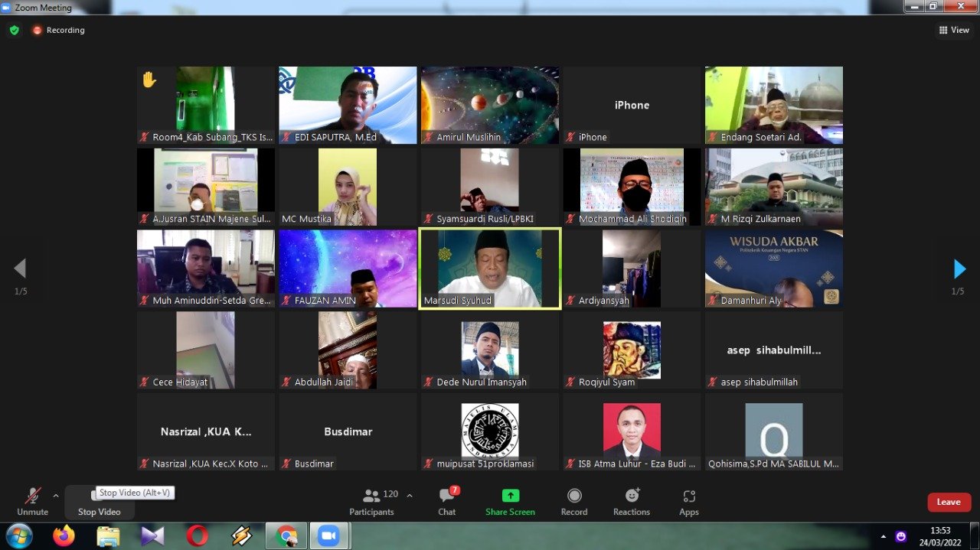Screen dimensions: 980x550
Task: Leave the meeting
Action: click(949, 502)
